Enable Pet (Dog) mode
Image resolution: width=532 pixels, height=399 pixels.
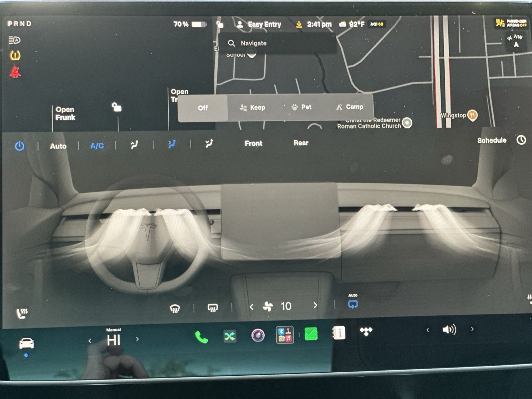click(x=302, y=107)
